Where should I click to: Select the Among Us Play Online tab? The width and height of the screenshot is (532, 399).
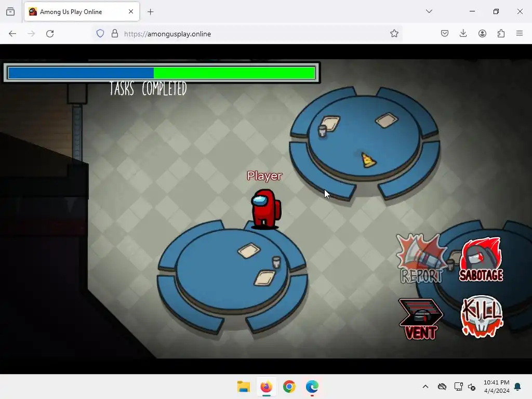(82, 12)
